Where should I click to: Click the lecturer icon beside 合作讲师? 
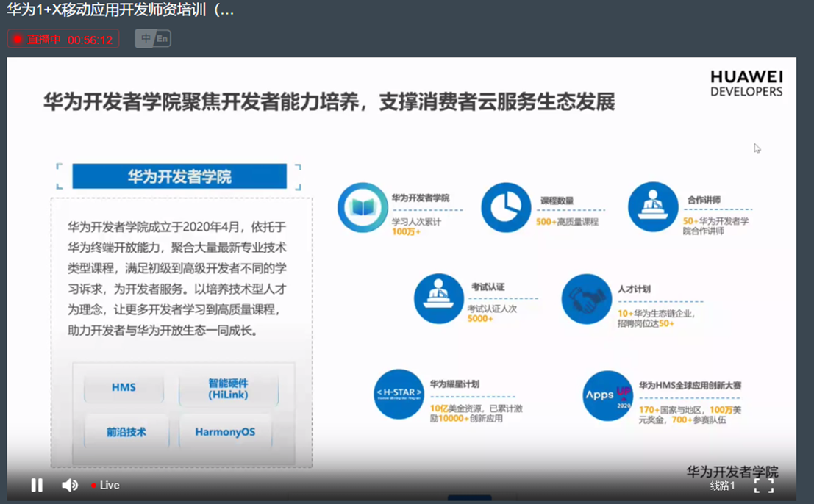pyautogui.click(x=653, y=207)
